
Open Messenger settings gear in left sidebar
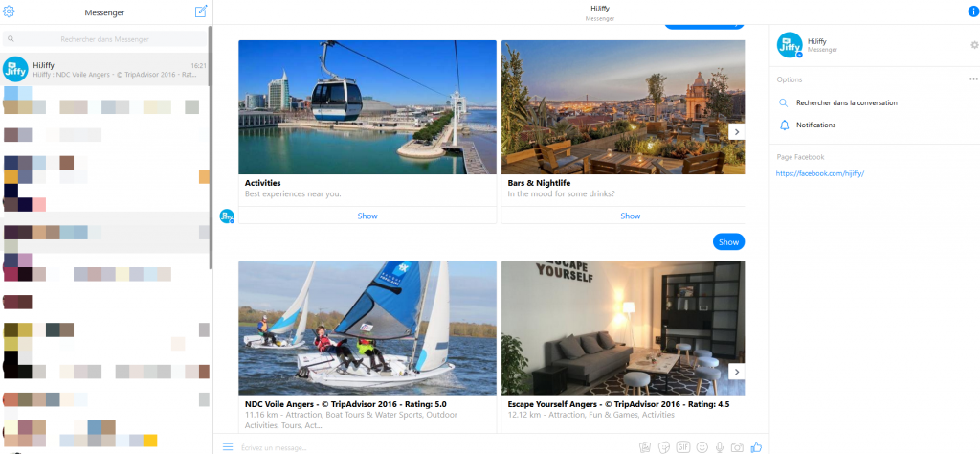click(9, 11)
